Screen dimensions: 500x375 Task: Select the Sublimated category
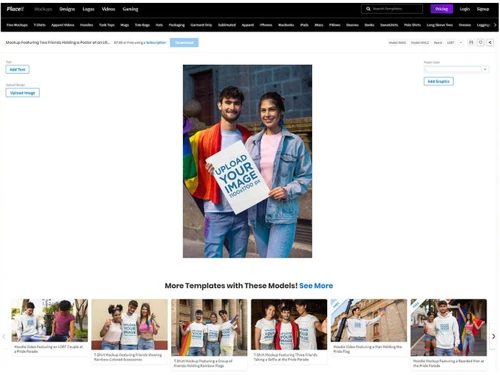pyautogui.click(x=227, y=25)
